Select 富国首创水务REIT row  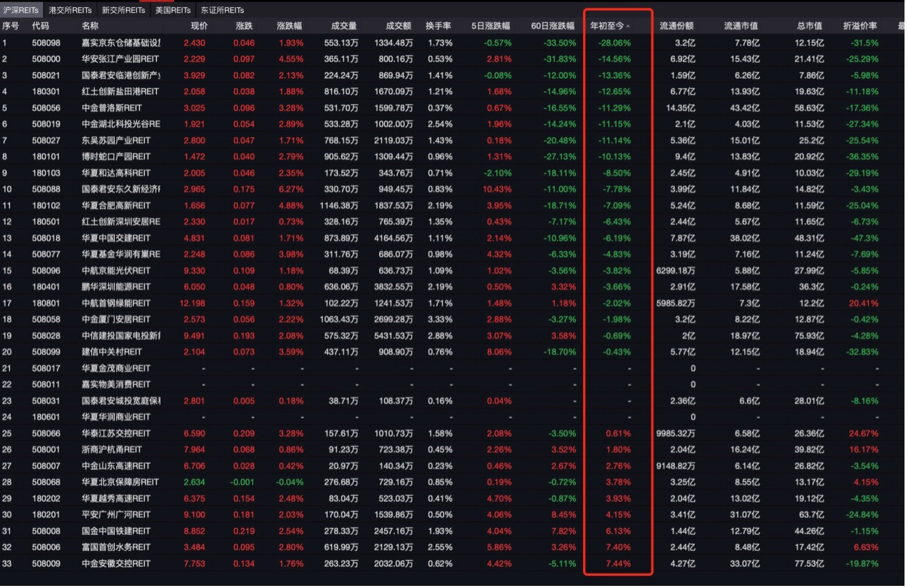click(453, 548)
